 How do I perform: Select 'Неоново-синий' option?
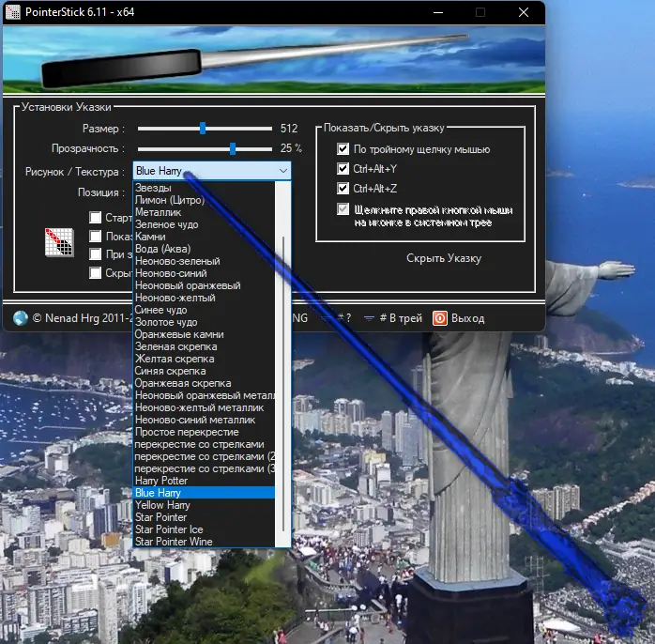pyautogui.click(x=205, y=273)
